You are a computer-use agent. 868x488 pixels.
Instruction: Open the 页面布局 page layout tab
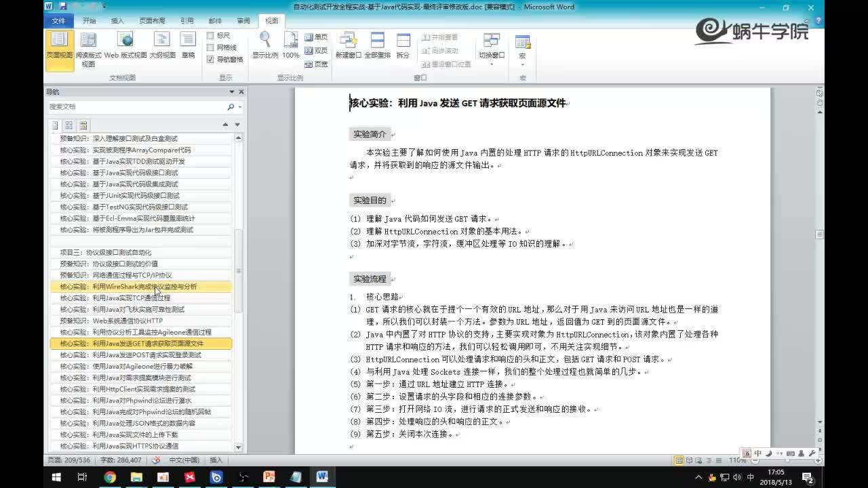(152, 21)
